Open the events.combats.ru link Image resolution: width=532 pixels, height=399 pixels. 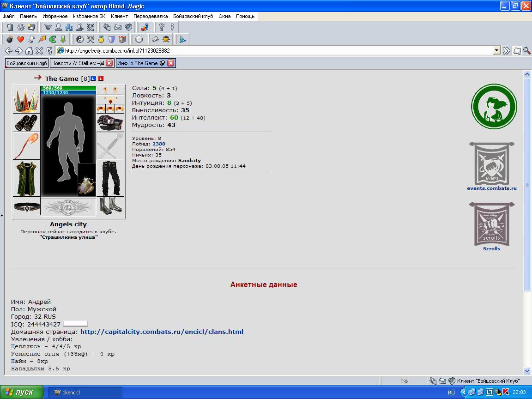(492, 188)
